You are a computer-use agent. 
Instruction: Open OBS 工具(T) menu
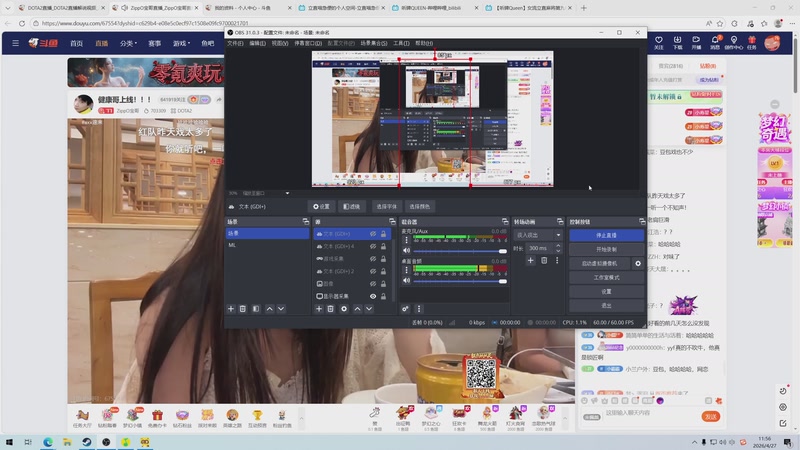(401, 43)
